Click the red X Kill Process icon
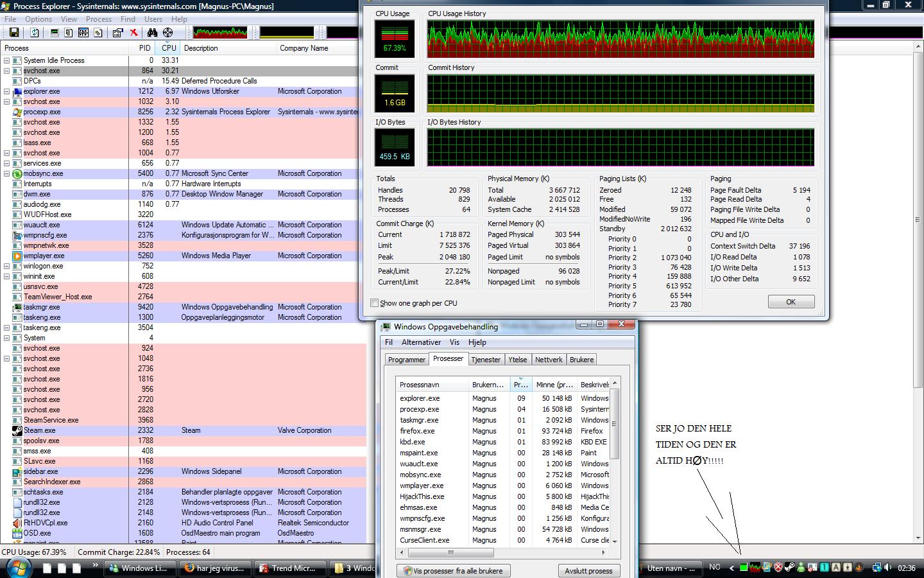This screenshot has height=578, width=924. 133,32
